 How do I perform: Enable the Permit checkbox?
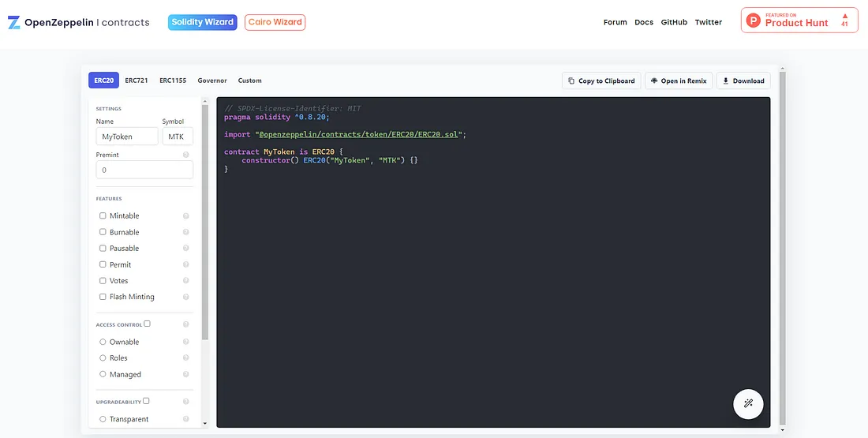click(x=103, y=264)
